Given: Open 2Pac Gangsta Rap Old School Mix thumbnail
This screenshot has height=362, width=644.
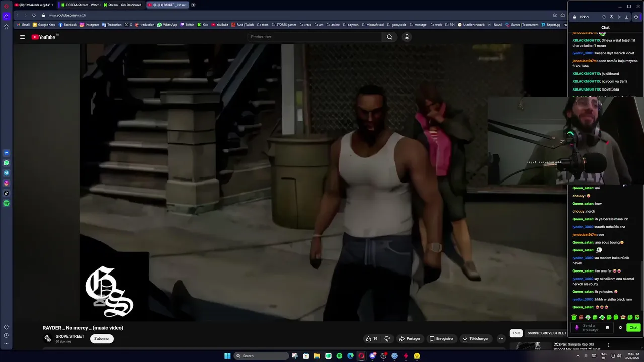Looking at the screenshot, I should 531,346.
